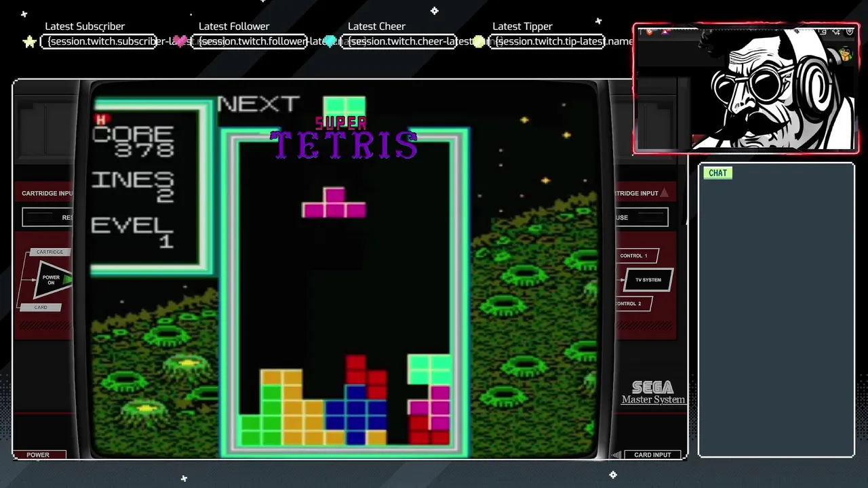Screen dimensions: 868x488
Task: Click the Latest Cheer label
Action: (376, 26)
